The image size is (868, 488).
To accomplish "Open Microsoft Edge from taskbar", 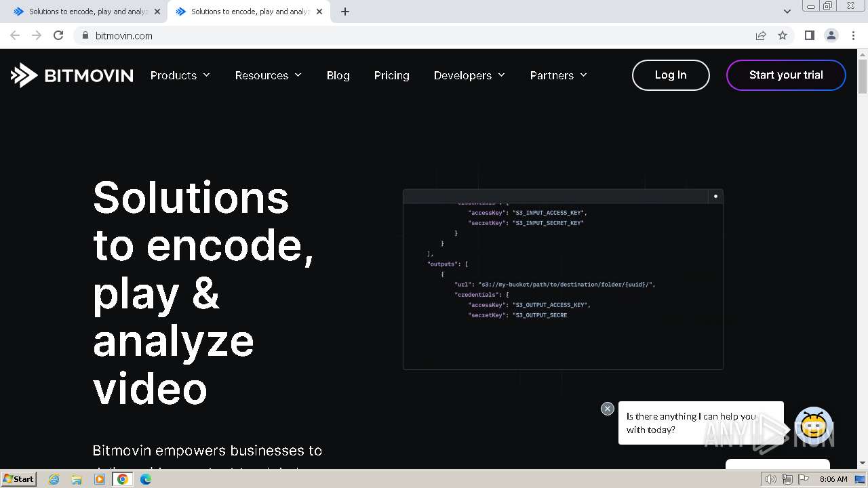I will [146, 479].
